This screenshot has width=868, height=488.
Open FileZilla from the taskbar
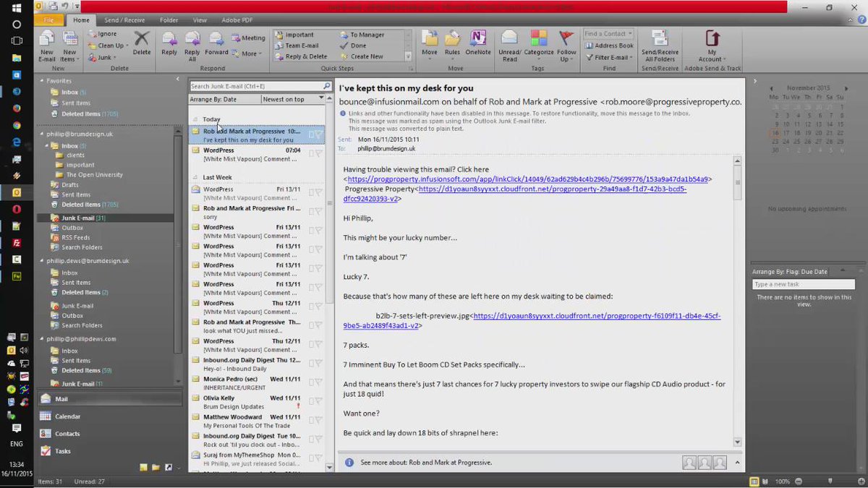point(17,243)
